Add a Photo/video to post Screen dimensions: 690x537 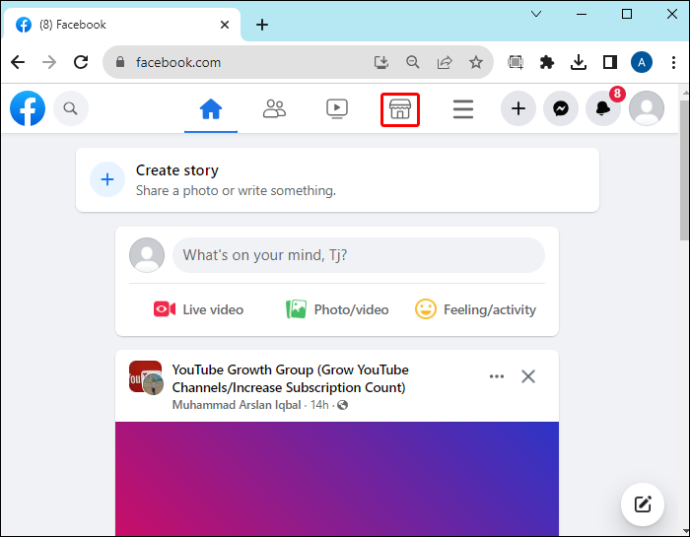pos(338,309)
